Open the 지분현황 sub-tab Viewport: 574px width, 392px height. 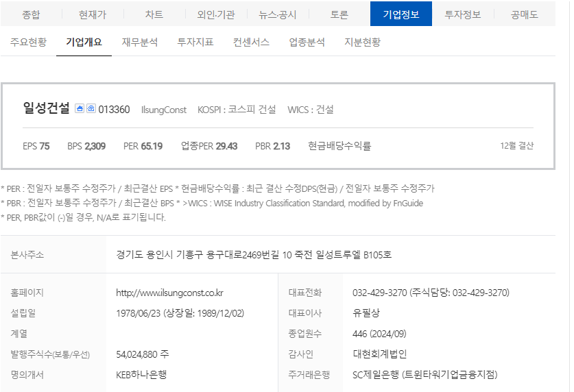362,42
